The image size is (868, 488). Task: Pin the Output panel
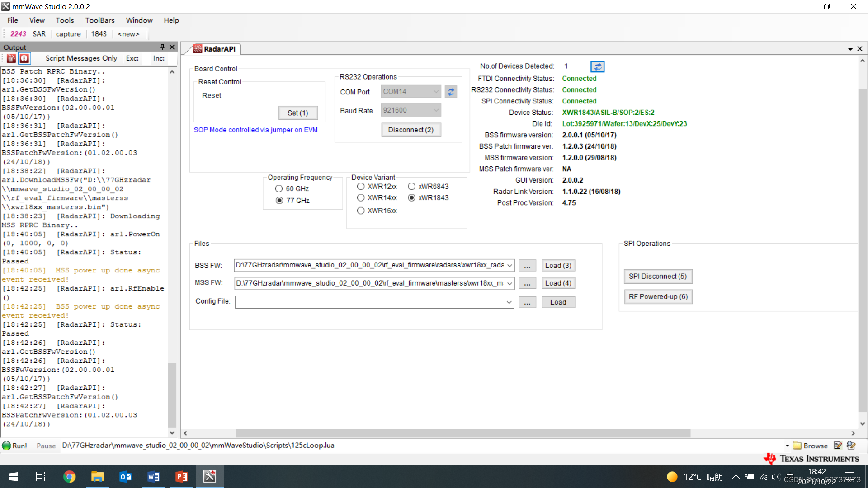click(162, 47)
